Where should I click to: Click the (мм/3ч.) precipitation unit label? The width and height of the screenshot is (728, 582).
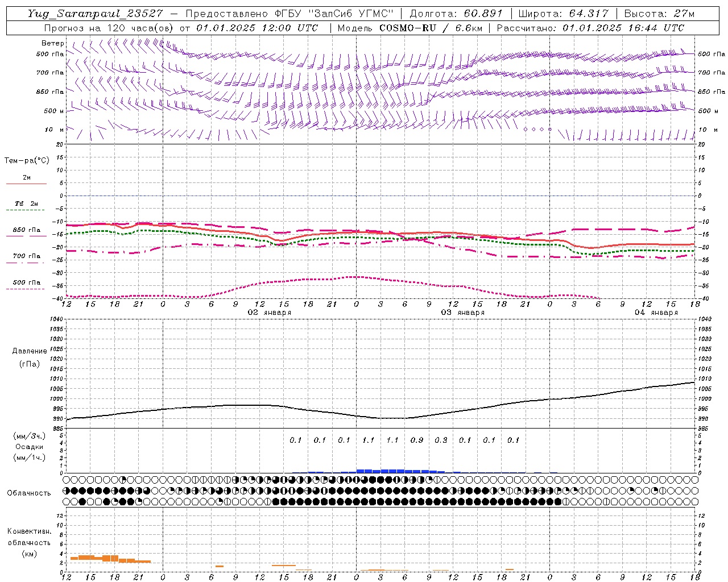click(x=30, y=436)
